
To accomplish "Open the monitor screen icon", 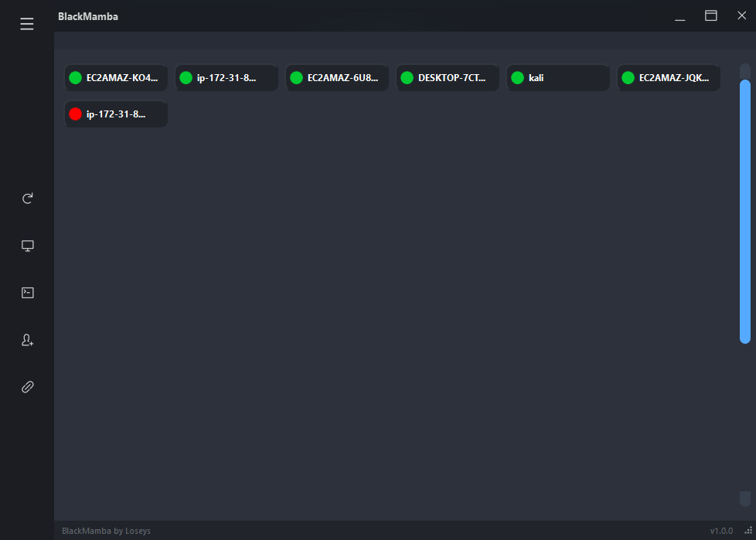I will [28, 246].
